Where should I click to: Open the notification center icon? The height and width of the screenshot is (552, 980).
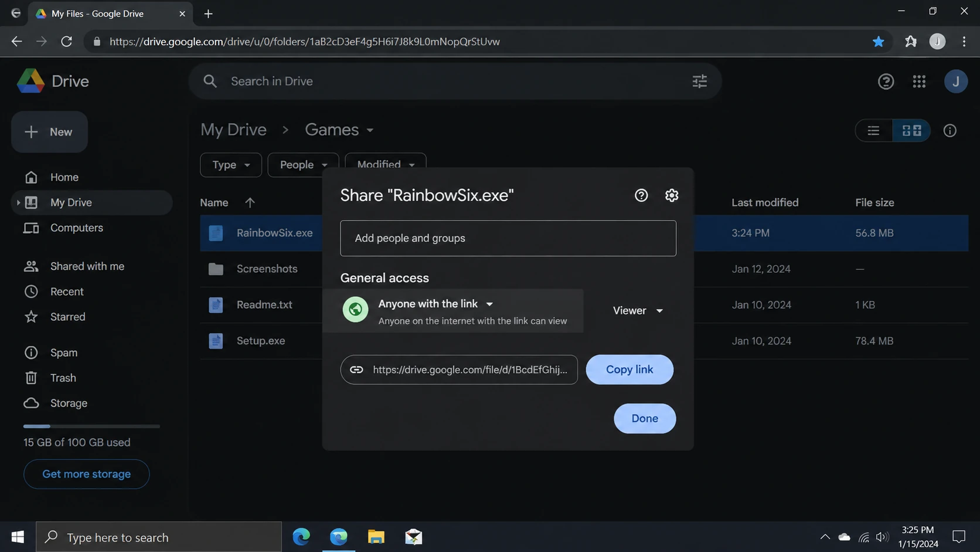[959, 537]
